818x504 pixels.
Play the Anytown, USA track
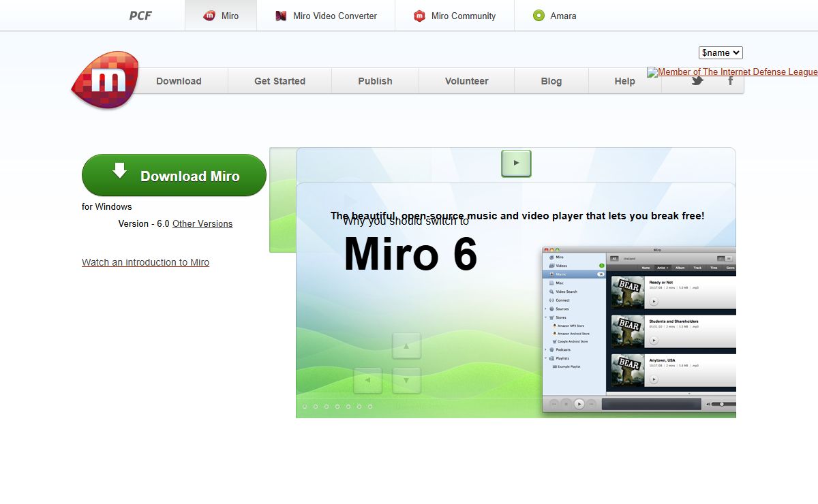click(x=654, y=379)
